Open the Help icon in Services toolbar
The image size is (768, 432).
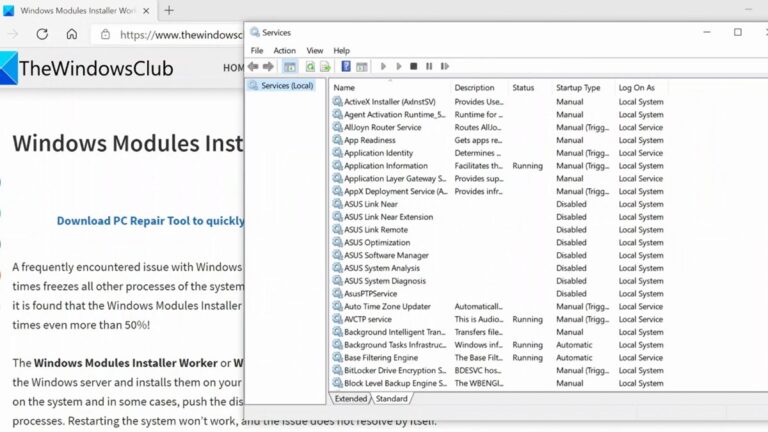coord(346,66)
